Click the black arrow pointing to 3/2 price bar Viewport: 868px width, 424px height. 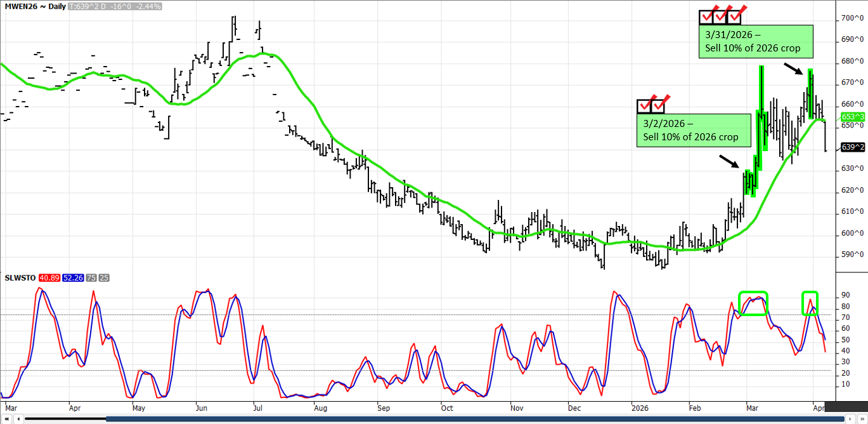[x=729, y=161]
